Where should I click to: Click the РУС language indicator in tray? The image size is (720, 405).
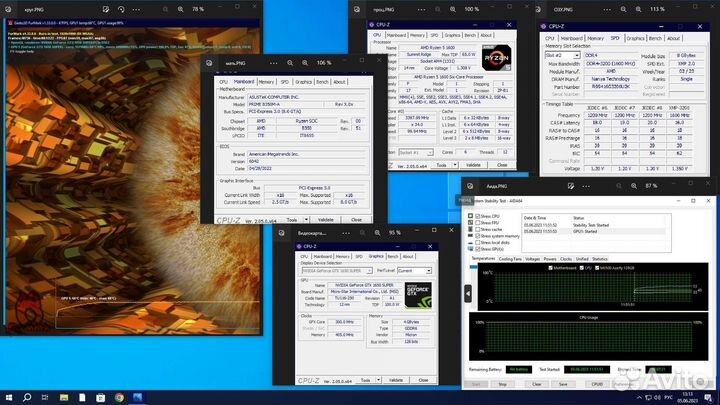pyautogui.click(x=669, y=397)
